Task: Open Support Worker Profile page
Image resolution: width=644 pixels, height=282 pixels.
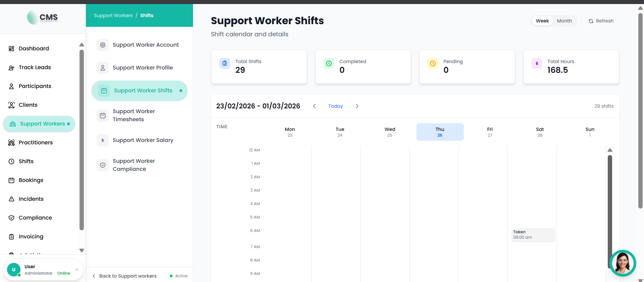Action: [x=139, y=68]
